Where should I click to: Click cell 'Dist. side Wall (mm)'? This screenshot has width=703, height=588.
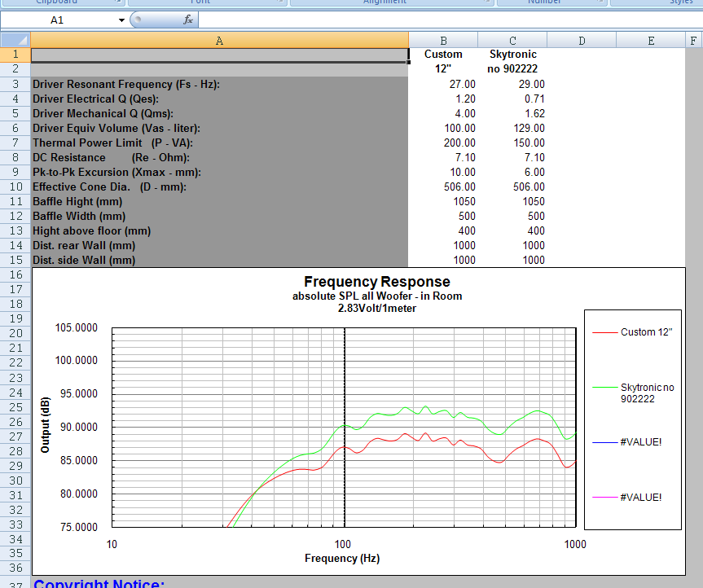click(x=219, y=260)
